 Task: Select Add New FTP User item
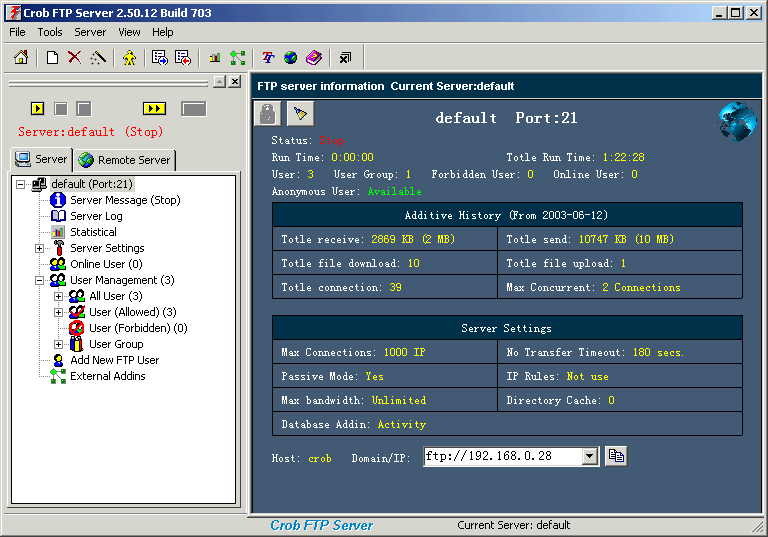coord(115,360)
